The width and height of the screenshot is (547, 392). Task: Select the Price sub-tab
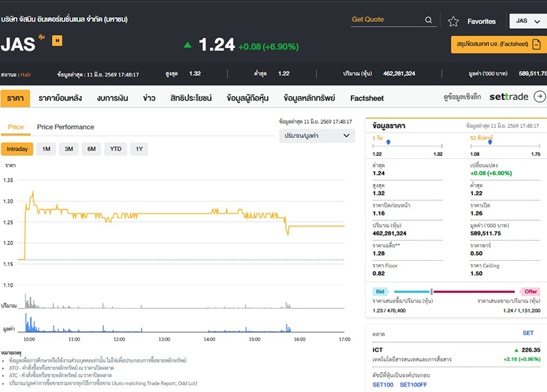[x=16, y=127]
